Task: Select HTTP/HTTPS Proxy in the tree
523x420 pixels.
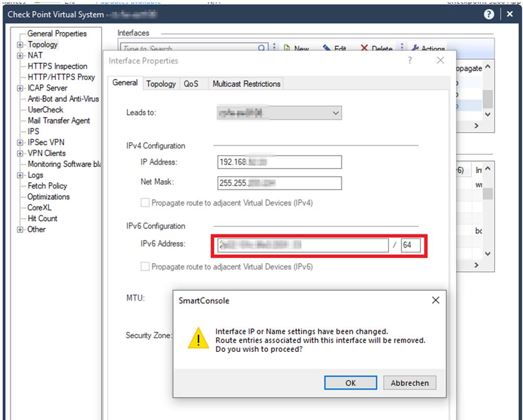Action: tap(61, 77)
